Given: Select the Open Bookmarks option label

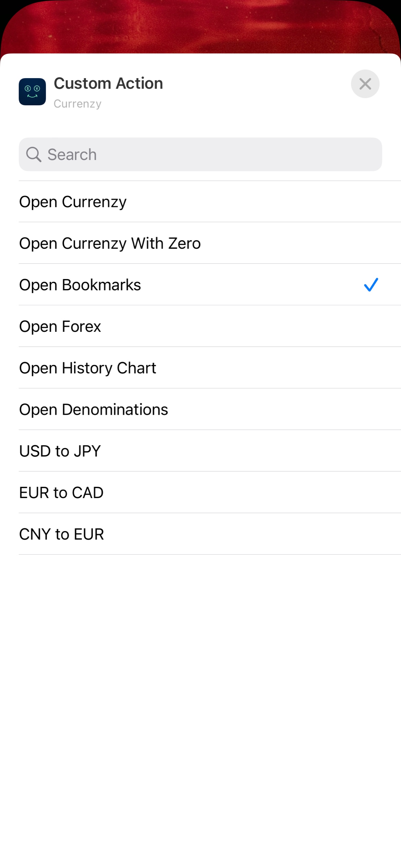Looking at the screenshot, I should (x=80, y=285).
